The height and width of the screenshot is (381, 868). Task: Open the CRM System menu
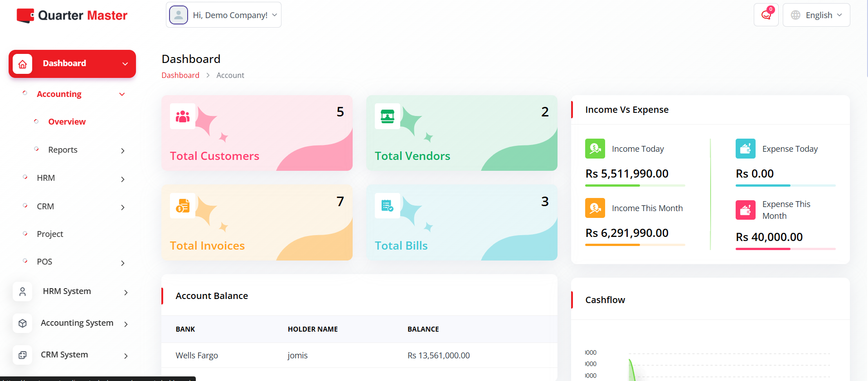click(x=64, y=354)
